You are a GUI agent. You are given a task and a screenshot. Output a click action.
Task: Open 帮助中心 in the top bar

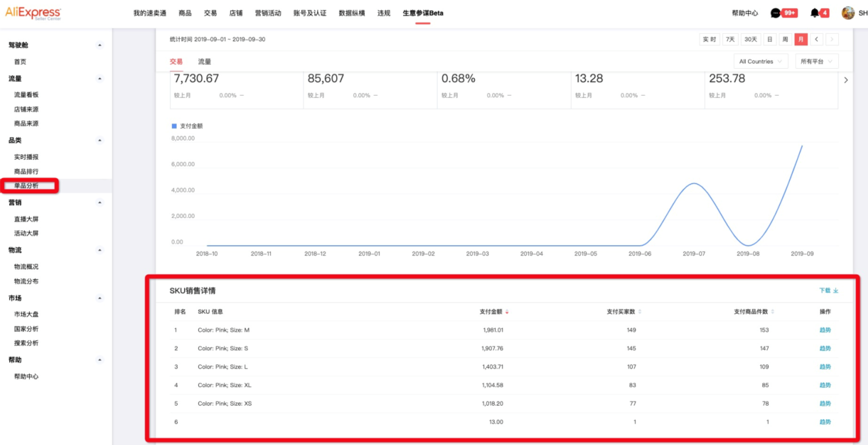(x=745, y=13)
